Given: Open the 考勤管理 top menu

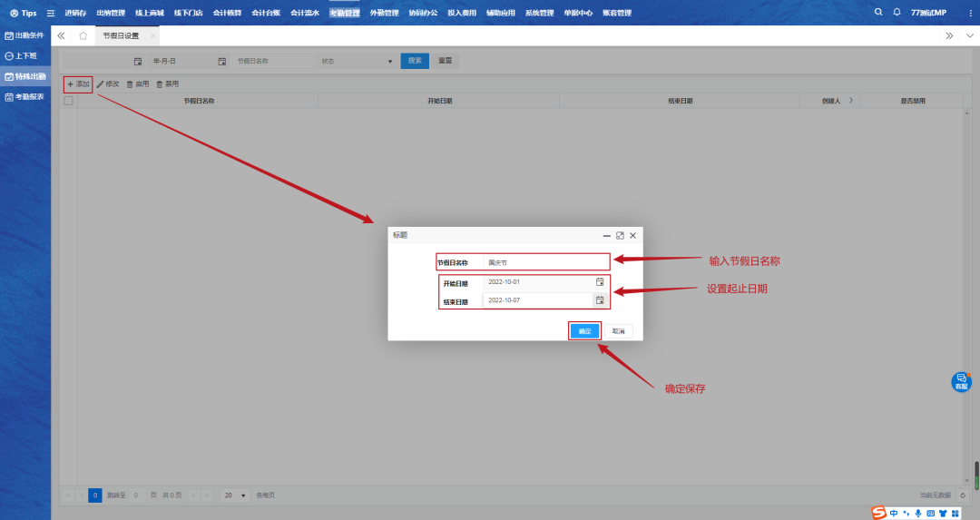Looking at the screenshot, I should pyautogui.click(x=344, y=13).
